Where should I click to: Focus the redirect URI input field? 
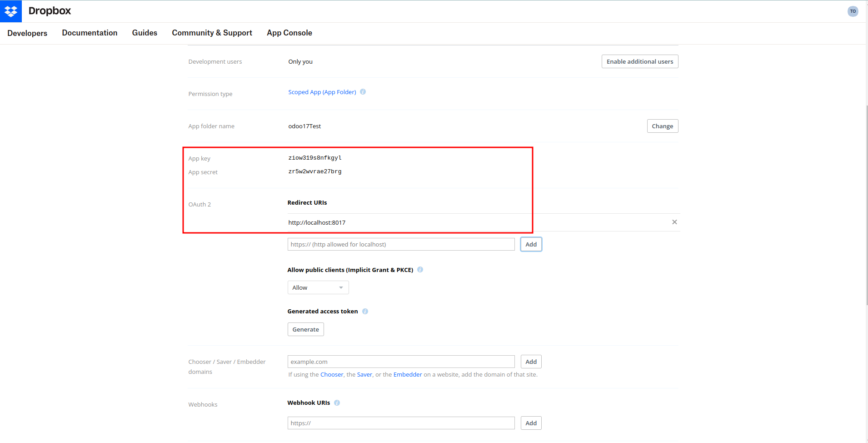point(401,244)
